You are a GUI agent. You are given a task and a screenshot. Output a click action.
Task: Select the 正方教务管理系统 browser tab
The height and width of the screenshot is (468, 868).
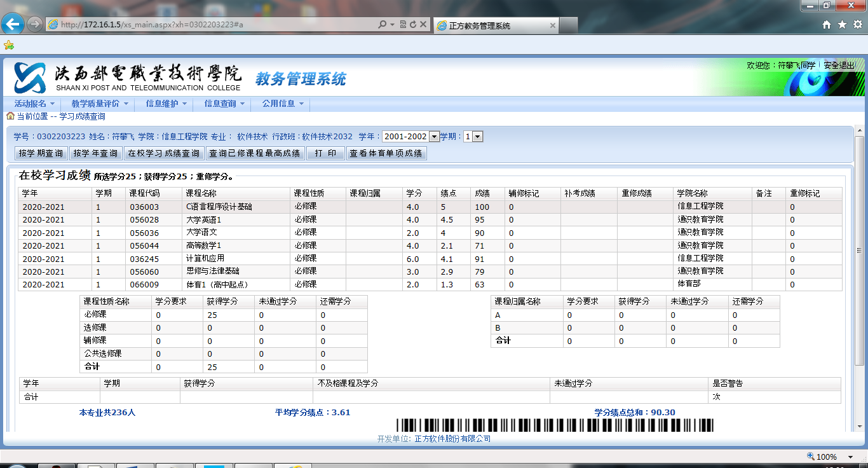click(x=496, y=25)
